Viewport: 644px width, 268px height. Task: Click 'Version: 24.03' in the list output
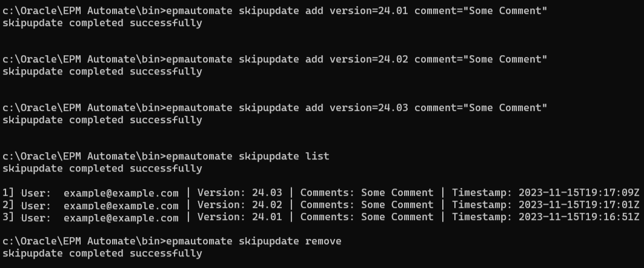(x=240, y=193)
